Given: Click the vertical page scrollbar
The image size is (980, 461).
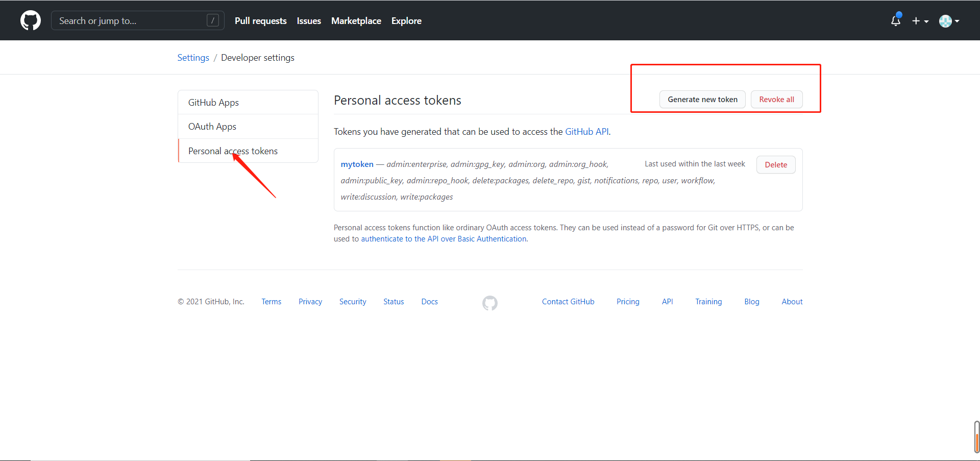Looking at the screenshot, I should (976, 437).
